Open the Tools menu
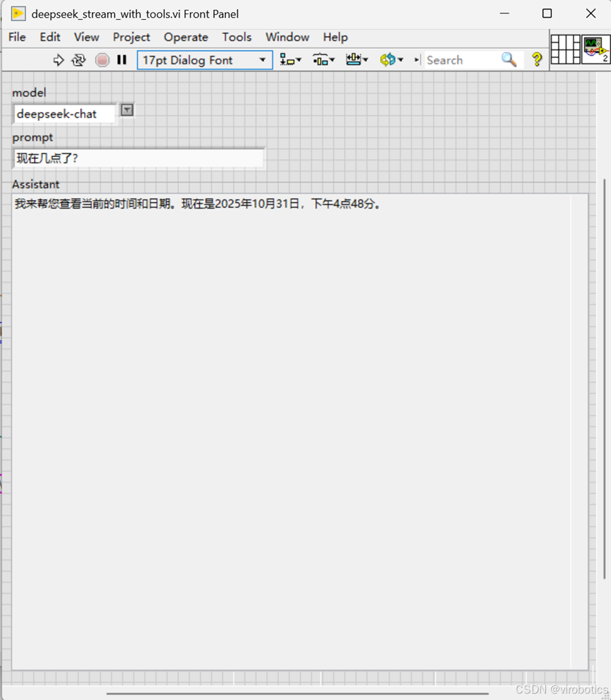This screenshot has height=700, width=611. (x=237, y=37)
